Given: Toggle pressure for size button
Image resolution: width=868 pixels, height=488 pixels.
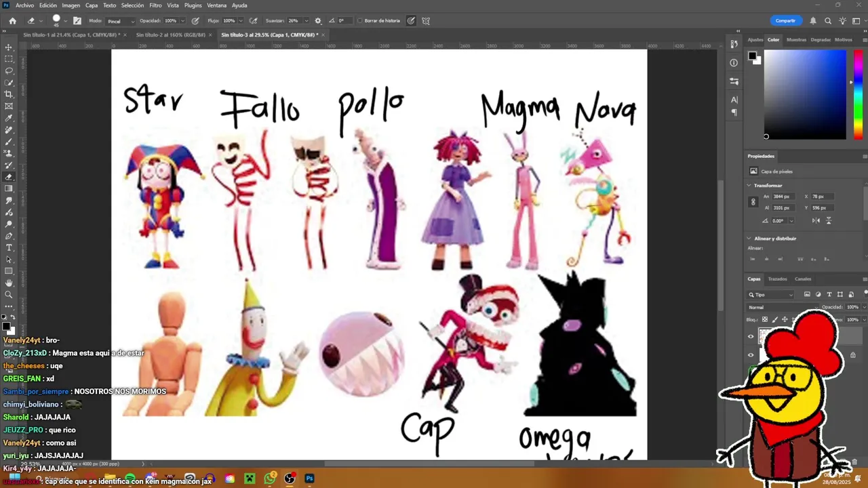Looking at the screenshot, I should click(x=411, y=21).
